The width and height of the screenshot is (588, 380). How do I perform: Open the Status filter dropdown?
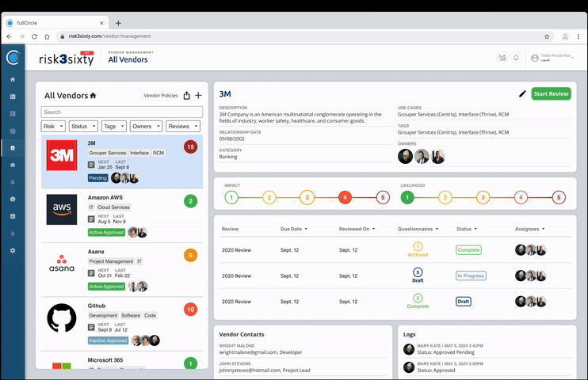(83, 127)
